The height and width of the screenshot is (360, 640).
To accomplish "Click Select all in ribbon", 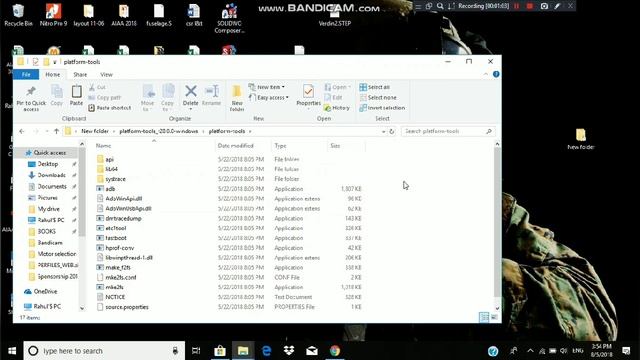I will pyautogui.click(x=374, y=87).
